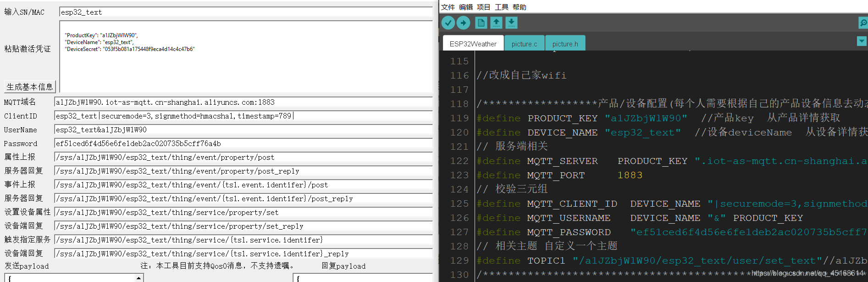Viewport: 868px width, 282px height.
Task: Click code line 126 MQTT_USERNAME define
Action: pyautogui.click(x=640, y=218)
